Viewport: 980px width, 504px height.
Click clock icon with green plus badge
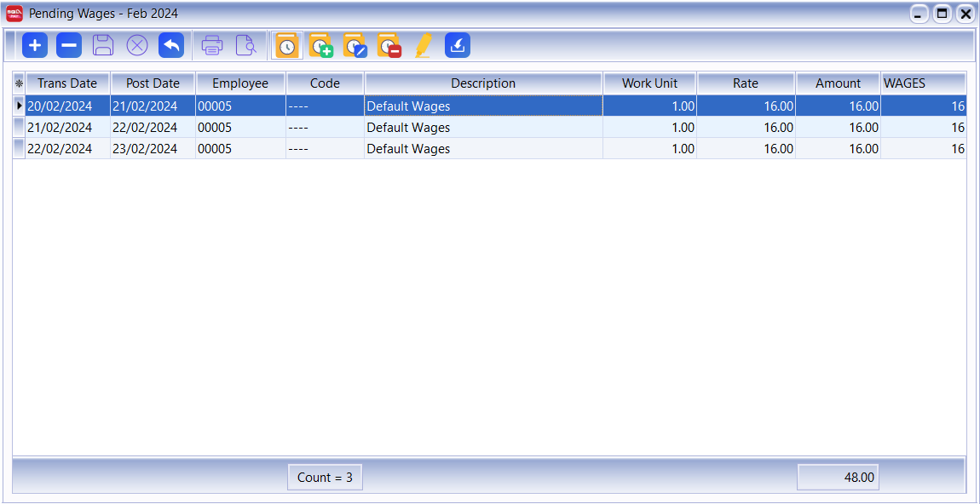point(321,46)
